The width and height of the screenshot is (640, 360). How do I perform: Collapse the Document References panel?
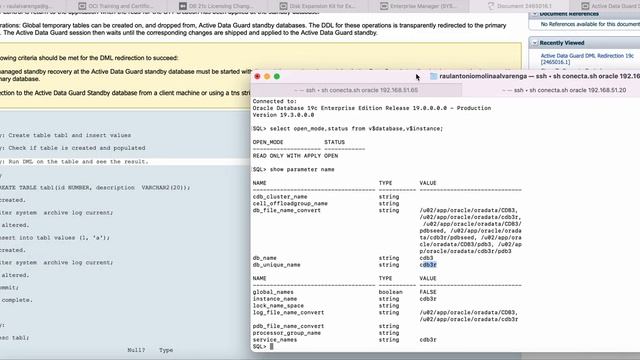pyautogui.click(x=535, y=14)
